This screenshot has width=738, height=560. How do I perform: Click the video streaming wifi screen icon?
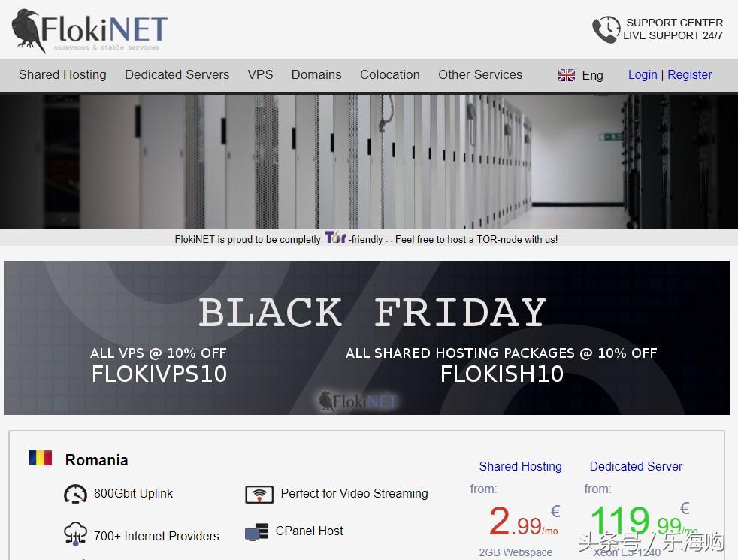[x=259, y=495]
